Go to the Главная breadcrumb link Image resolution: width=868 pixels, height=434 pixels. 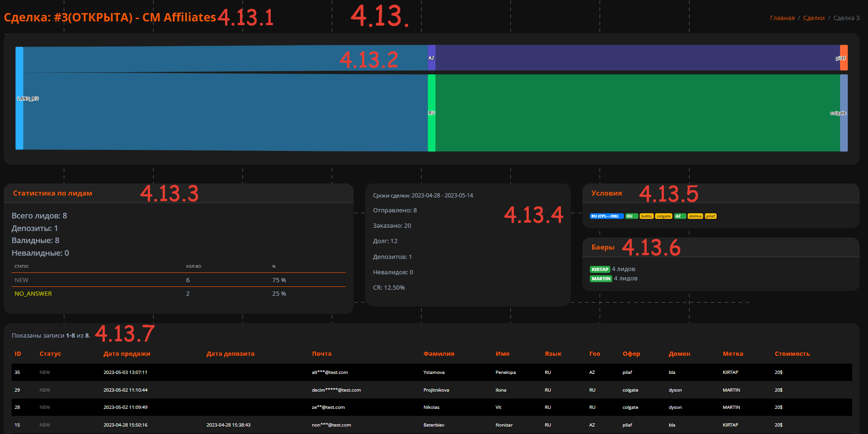tap(782, 18)
